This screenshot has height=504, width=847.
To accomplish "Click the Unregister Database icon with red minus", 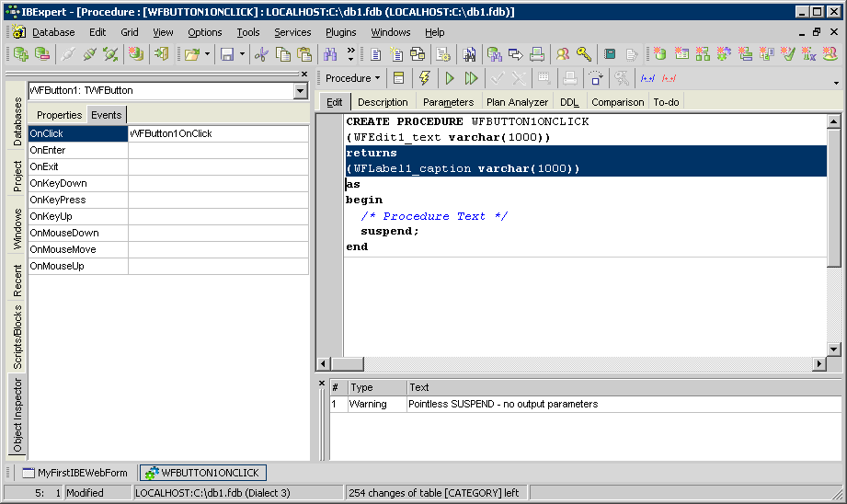I will click(42, 54).
